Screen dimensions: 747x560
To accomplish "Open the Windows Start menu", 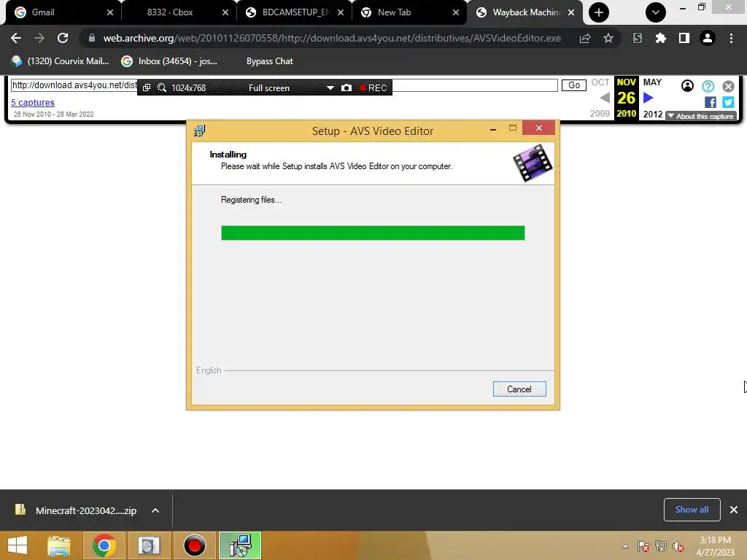I will click(18, 545).
